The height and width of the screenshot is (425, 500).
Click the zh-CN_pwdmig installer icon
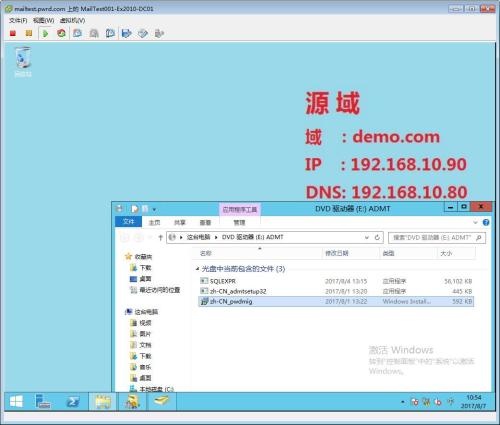click(204, 301)
